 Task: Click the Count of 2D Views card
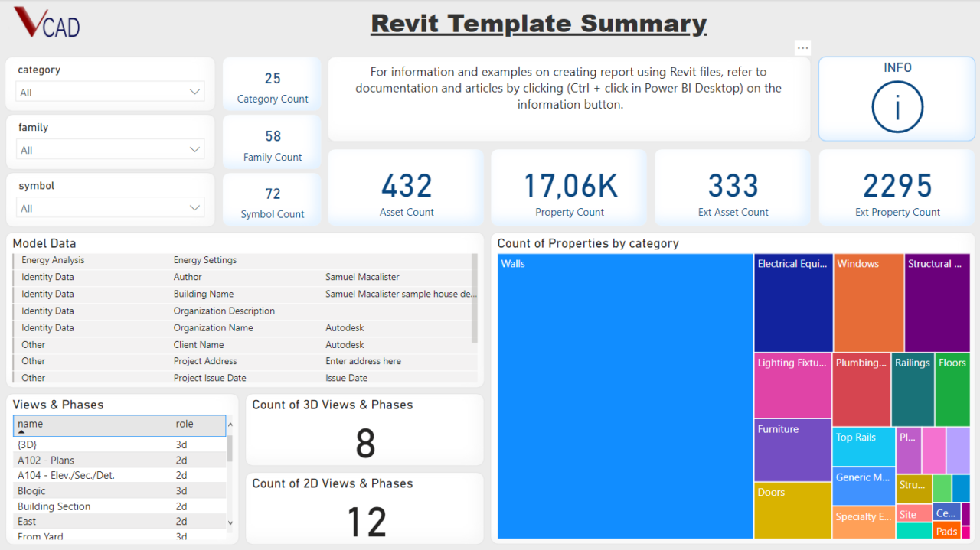[364, 507]
